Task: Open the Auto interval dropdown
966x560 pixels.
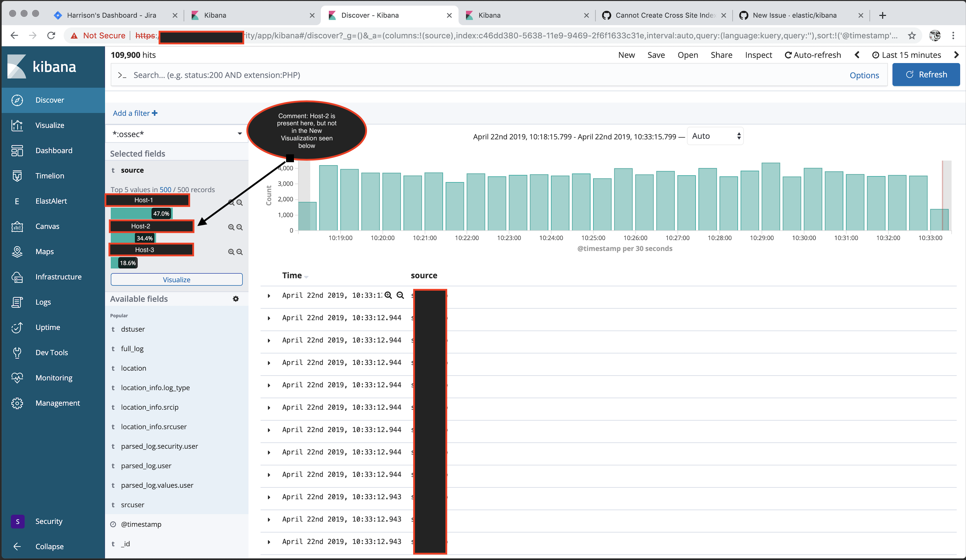Action: (715, 136)
